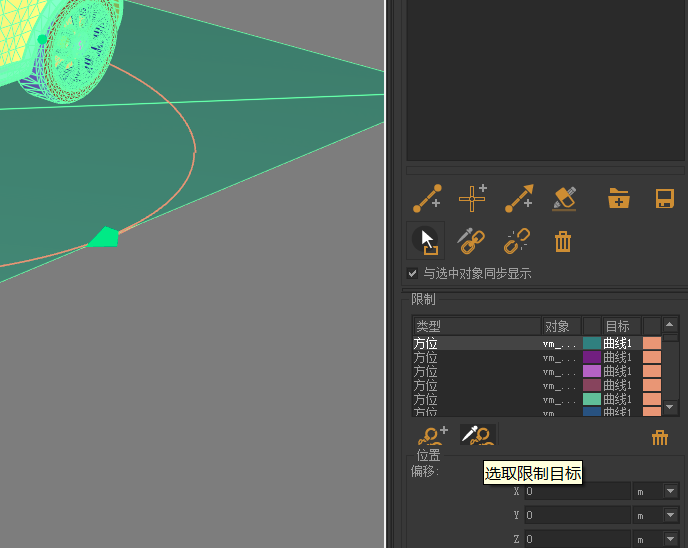Delete the constraint using the bin icon below the list
The image size is (688, 548).
pos(659,437)
